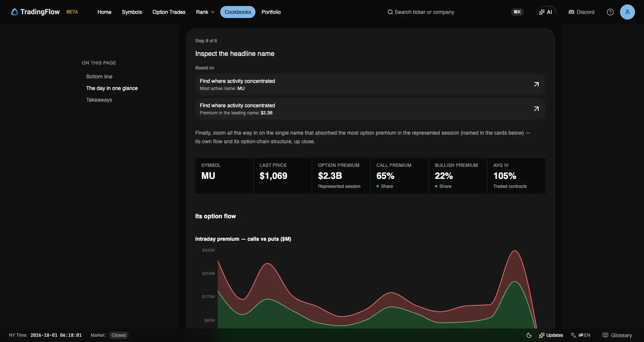
Task: Select the Cookbooks tab
Action: (238, 12)
